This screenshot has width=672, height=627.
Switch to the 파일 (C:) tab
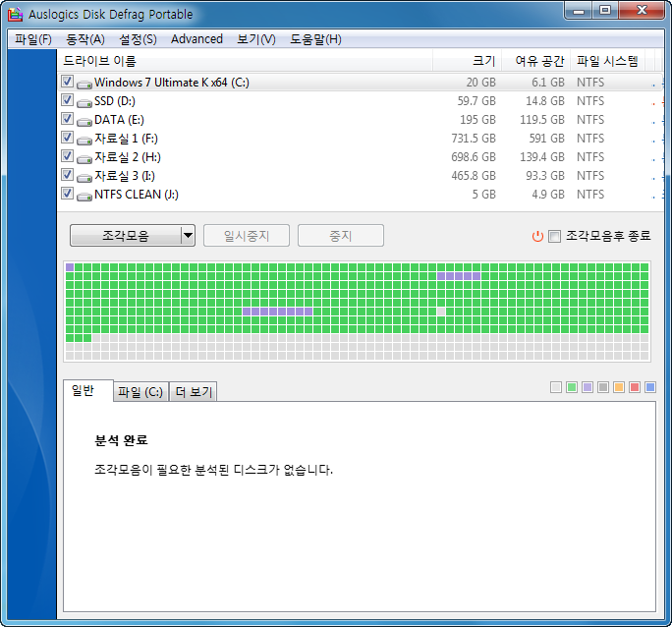coord(140,392)
